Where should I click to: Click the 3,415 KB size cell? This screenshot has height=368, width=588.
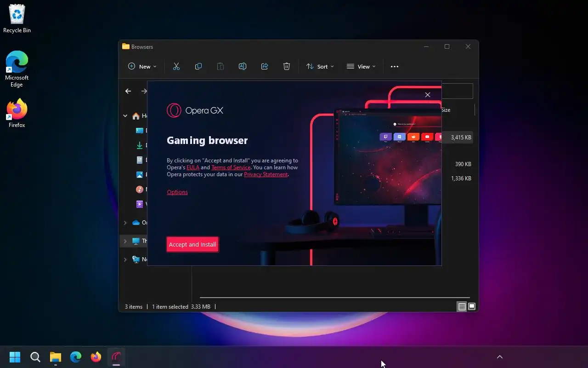pyautogui.click(x=461, y=138)
